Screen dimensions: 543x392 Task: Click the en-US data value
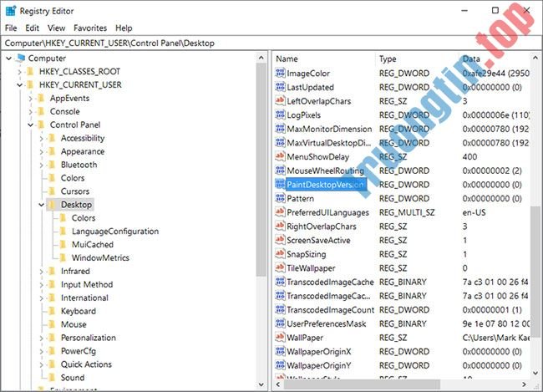tap(474, 212)
